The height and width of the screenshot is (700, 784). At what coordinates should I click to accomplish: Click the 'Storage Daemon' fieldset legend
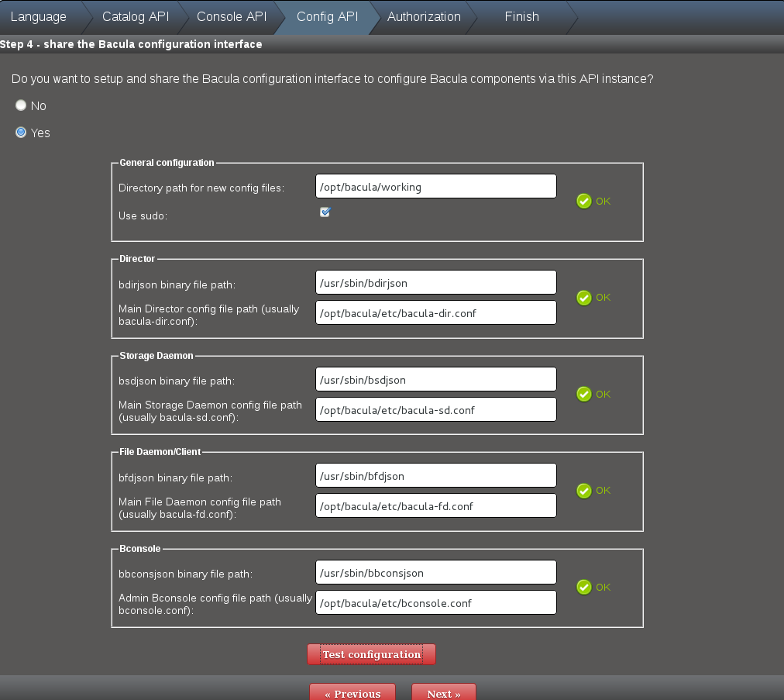tap(156, 356)
